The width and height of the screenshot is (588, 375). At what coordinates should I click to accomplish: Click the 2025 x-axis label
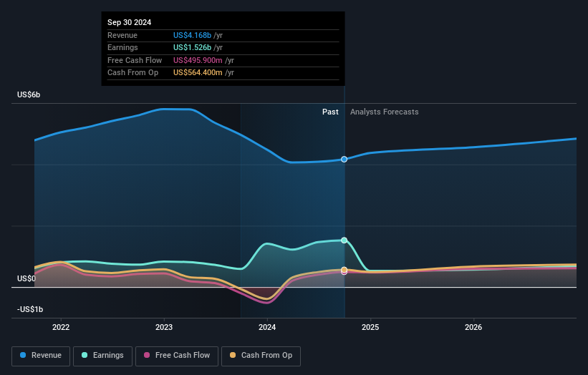click(370, 328)
